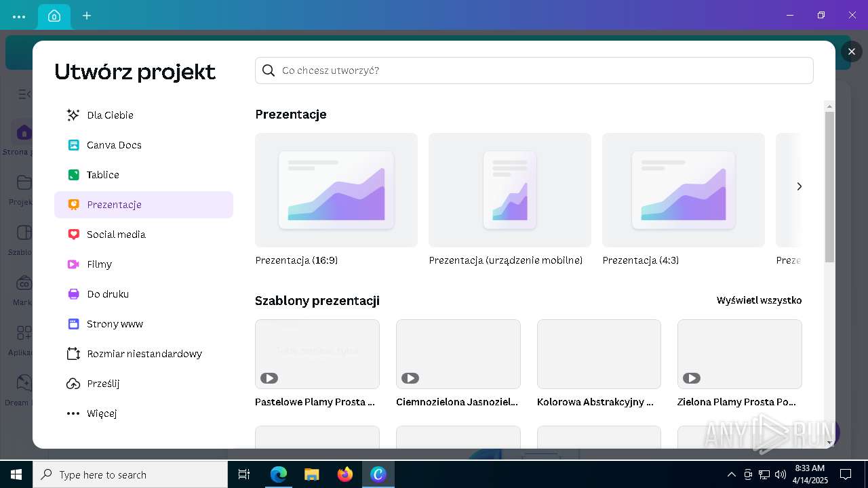Image resolution: width=868 pixels, height=488 pixels.
Task: Click the Więcej label text
Action: [102, 413]
